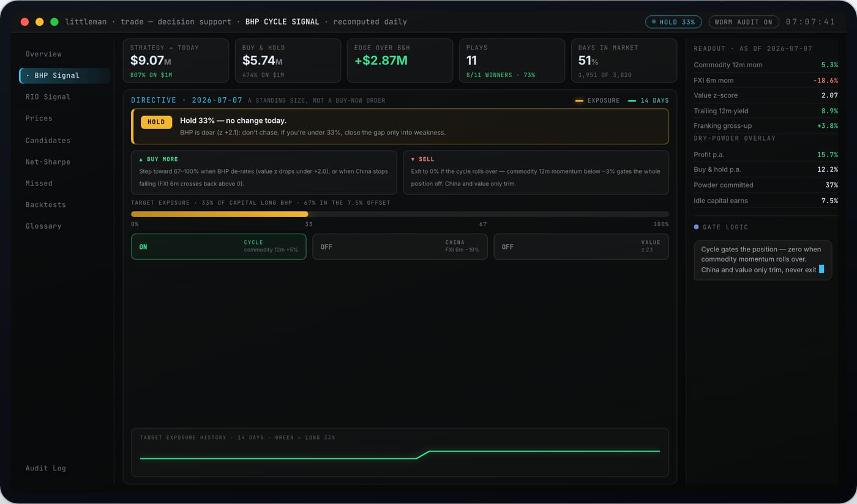
Task: Open the Glossary
Action: coord(43,226)
